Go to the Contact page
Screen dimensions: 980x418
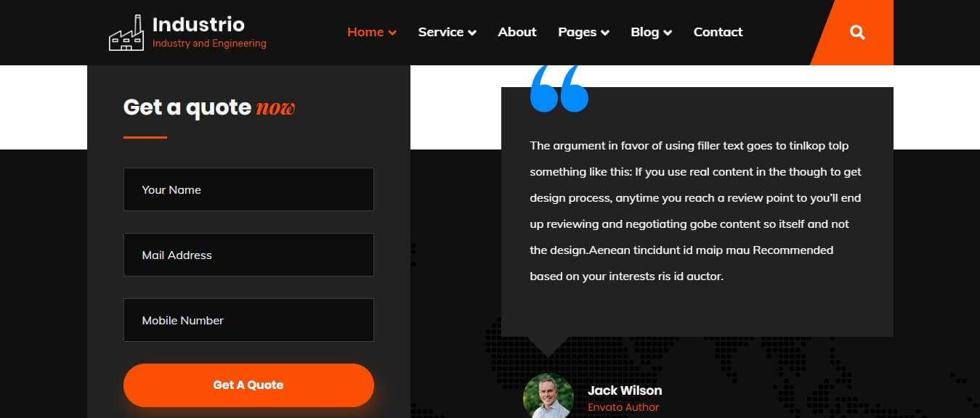point(718,32)
